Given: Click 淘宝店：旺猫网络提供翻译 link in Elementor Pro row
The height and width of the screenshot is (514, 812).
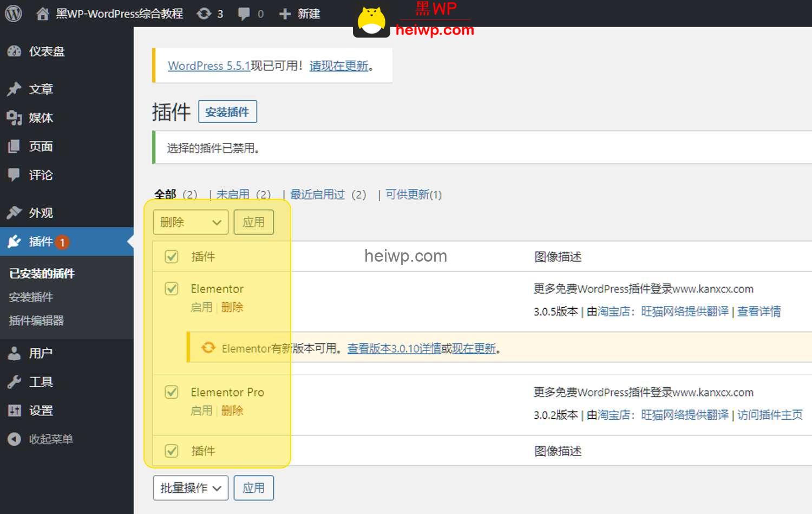Looking at the screenshot, I should (x=663, y=415).
